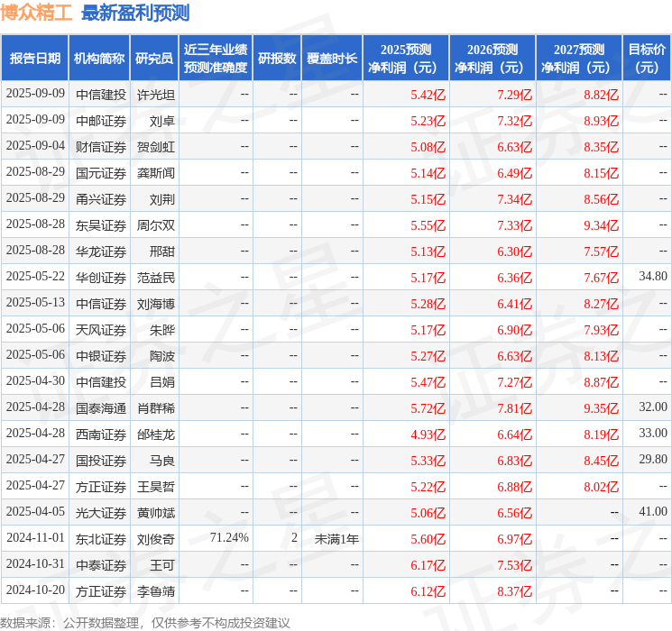Click institution 中信证券

point(101,304)
